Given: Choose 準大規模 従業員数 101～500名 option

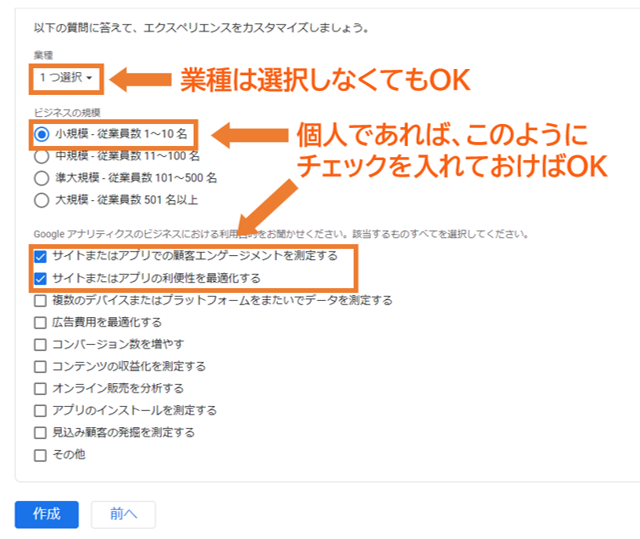Looking at the screenshot, I should 42,177.
